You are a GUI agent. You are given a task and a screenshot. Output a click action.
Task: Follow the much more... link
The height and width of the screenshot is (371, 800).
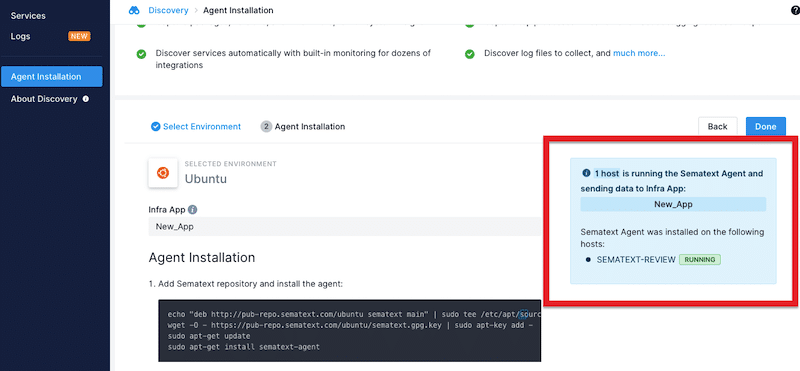pos(639,53)
